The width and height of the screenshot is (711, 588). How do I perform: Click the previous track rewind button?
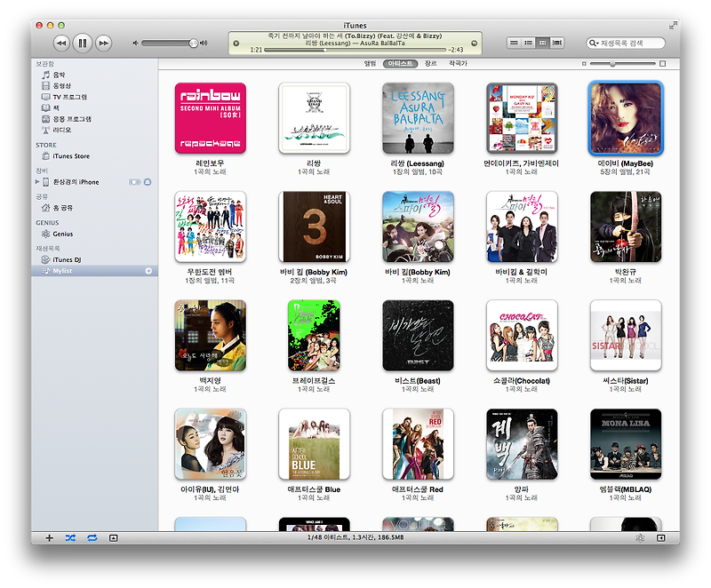click(61, 43)
